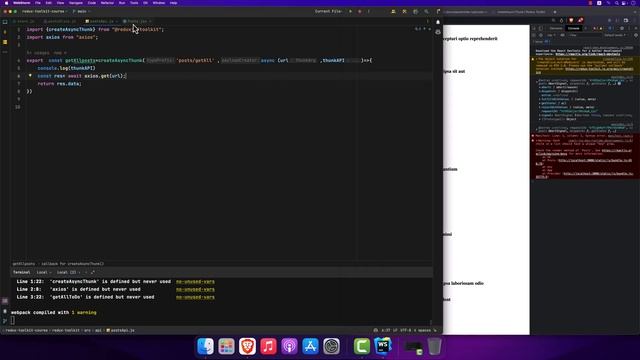The width and height of the screenshot is (640, 360).
Task: Open the console top context dropdown
Action: pyautogui.click(x=551, y=35)
